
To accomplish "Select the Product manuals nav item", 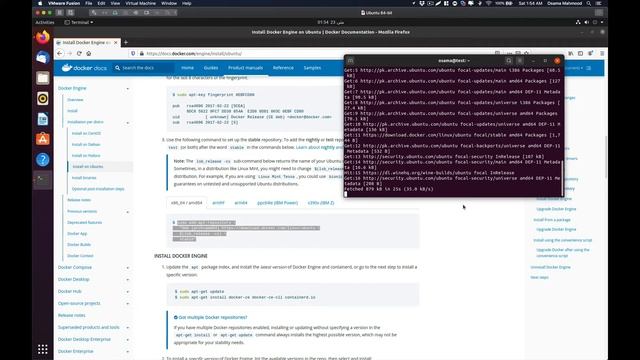I will 245,68.
